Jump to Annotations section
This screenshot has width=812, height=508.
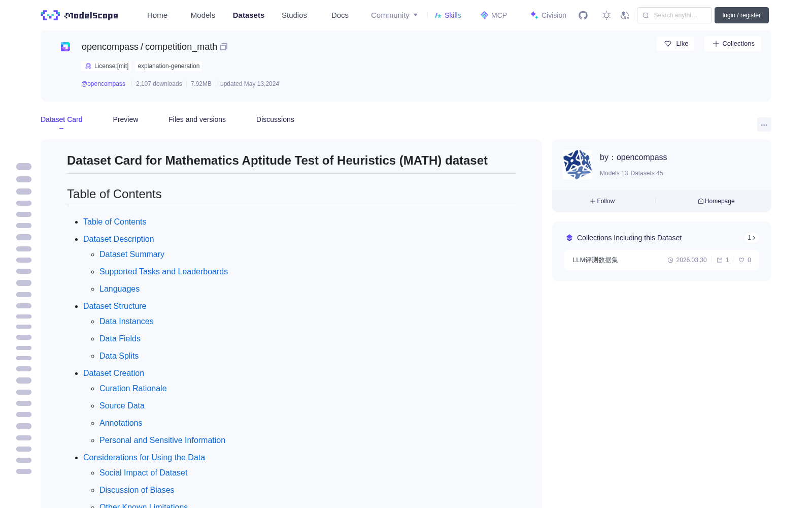[x=121, y=423]
